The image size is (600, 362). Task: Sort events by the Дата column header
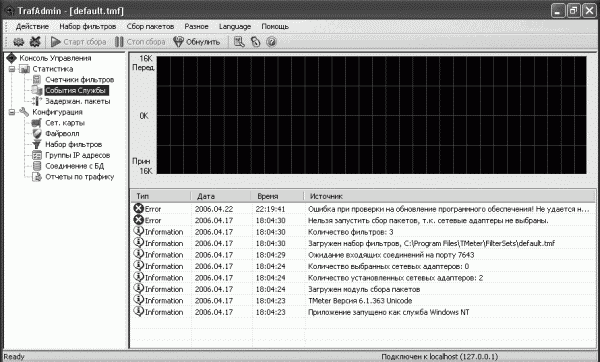pyautogui.click(x=221, y=196)
